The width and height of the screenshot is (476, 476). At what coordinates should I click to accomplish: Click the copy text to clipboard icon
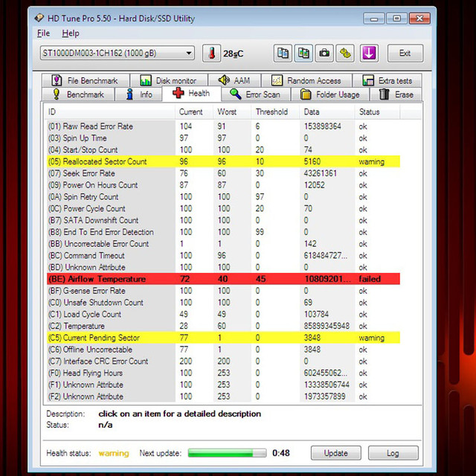(x=283, y=54)
